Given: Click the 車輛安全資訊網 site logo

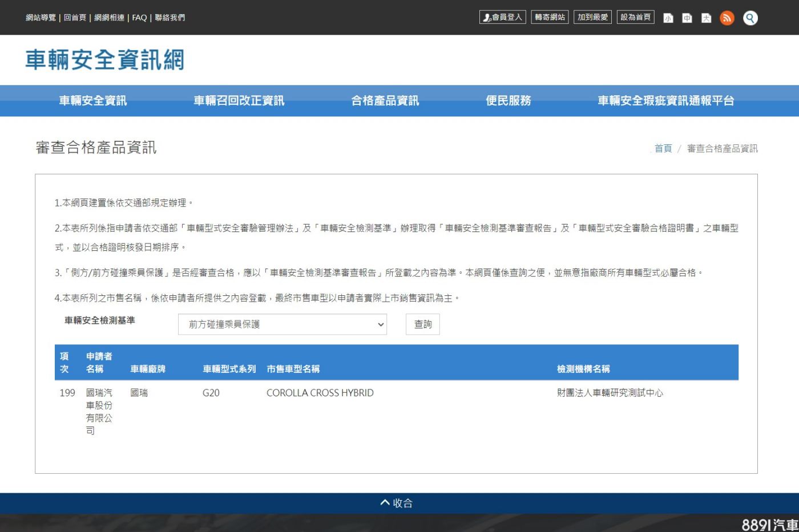Looking at the screenshot, I should (104, 60).
